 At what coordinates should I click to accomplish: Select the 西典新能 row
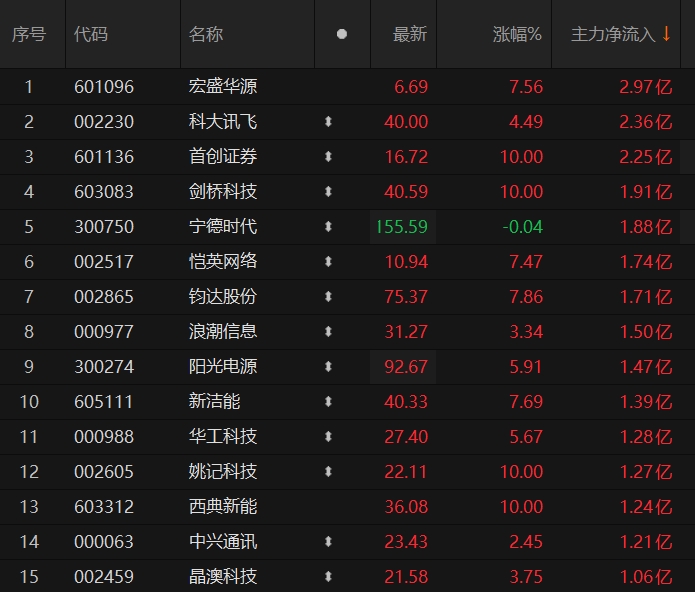pyautogui.click(x=223, y=507)
